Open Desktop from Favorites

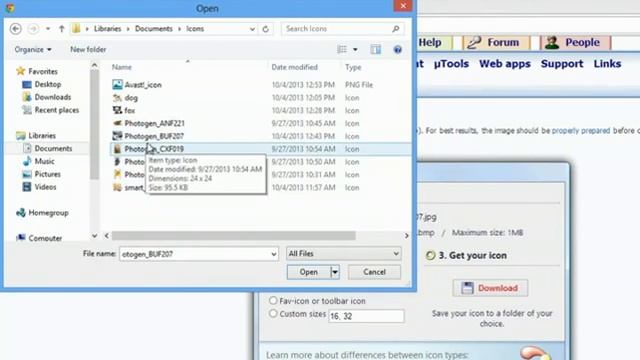point(48,84)
